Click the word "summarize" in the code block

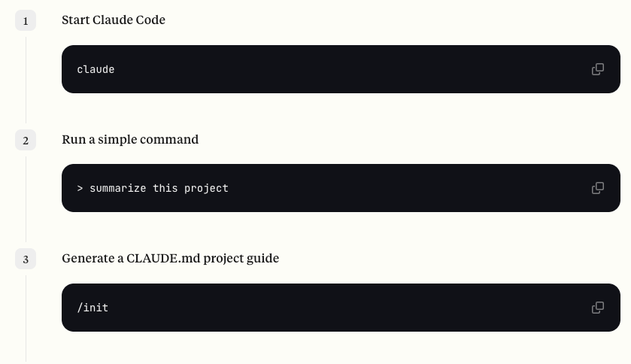(118, 188)
